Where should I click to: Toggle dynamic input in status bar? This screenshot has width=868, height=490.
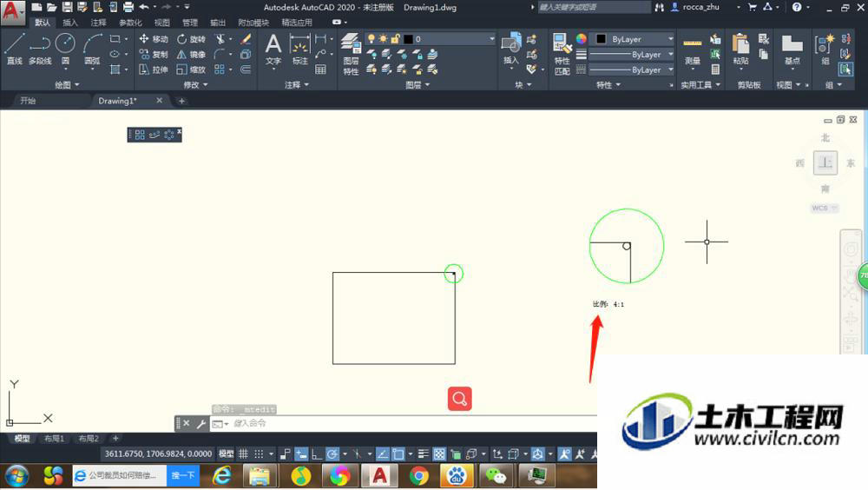[x=301, y=454]
